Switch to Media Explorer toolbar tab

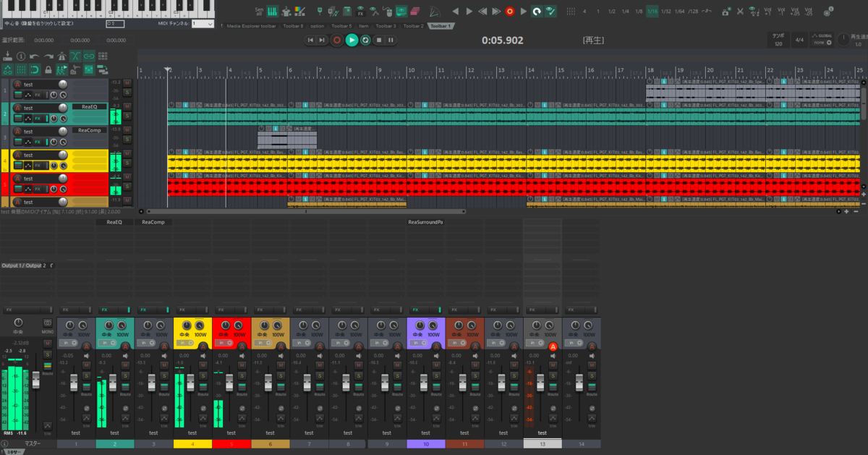click(x=250, y=26)
